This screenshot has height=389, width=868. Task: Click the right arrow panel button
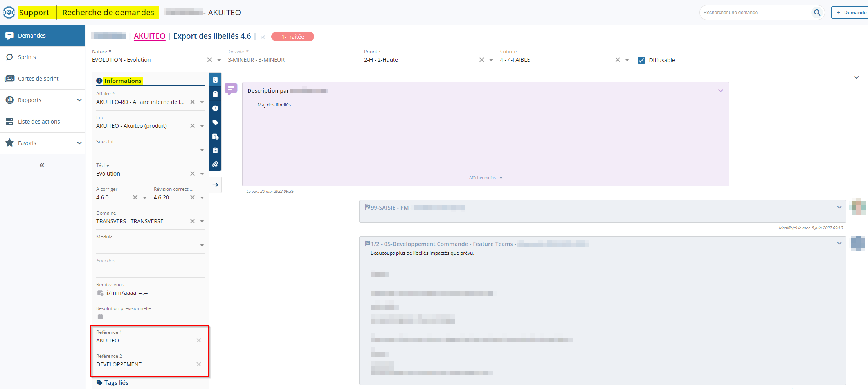[215, 185]
